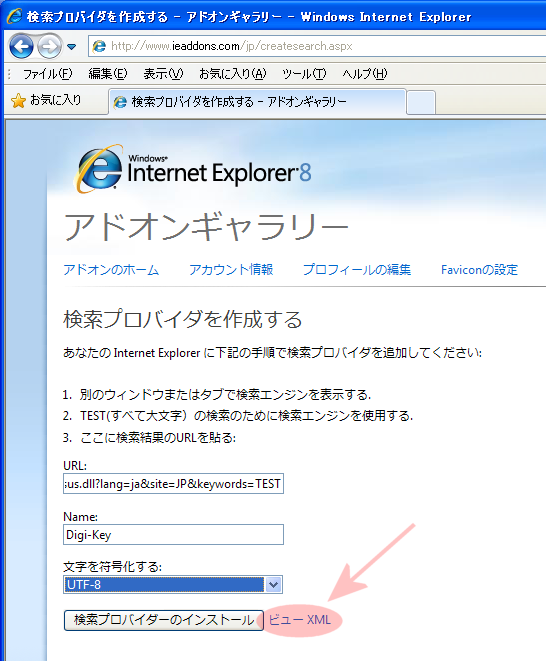The width and height of the screenshot is (546, 661).
Task: Click the browser Back arrow button
Action: [21, 46]
